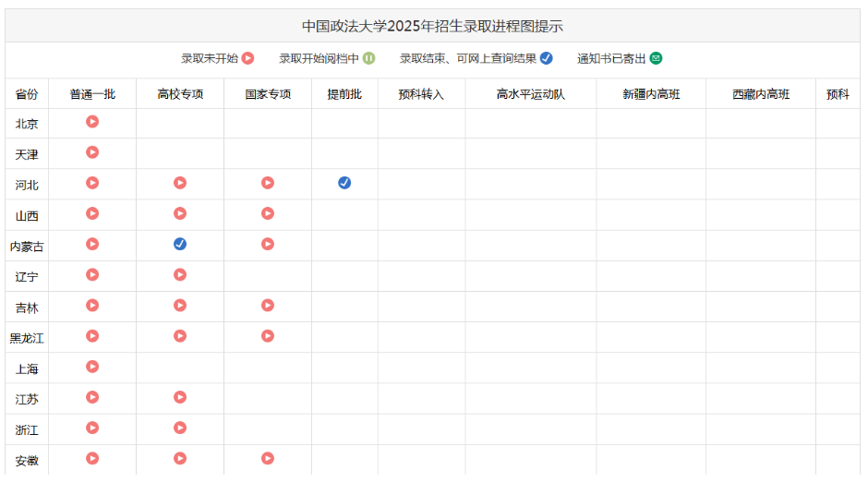Click 山西 高校专项 red icon
Image resolution: width=868 pixels, height=495 pixels.
point(180,213)
